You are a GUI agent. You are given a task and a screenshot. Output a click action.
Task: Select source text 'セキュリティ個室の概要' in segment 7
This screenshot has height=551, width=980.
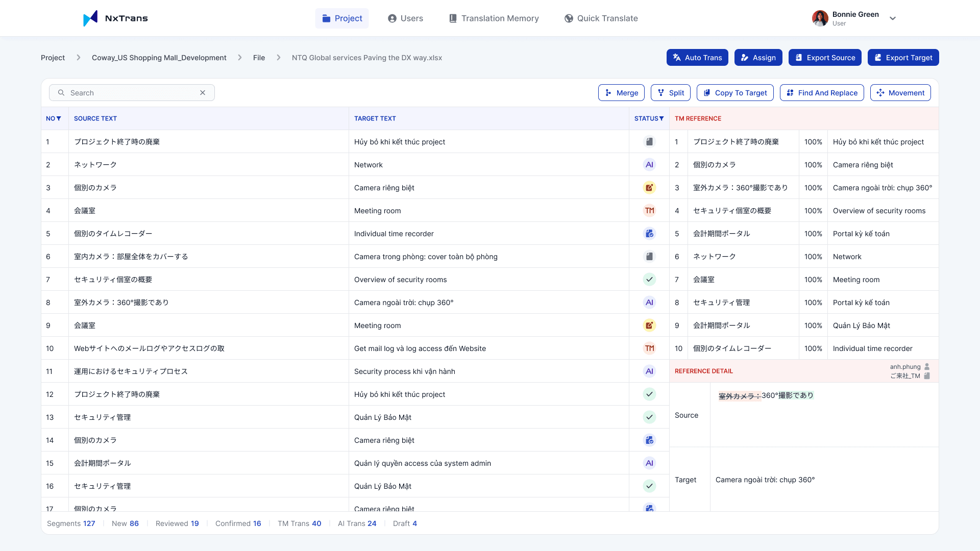click(x=113, y=280)
